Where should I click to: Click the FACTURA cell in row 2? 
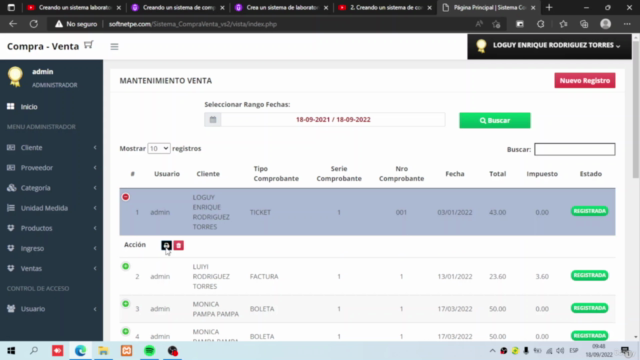(x=264, y=277)
